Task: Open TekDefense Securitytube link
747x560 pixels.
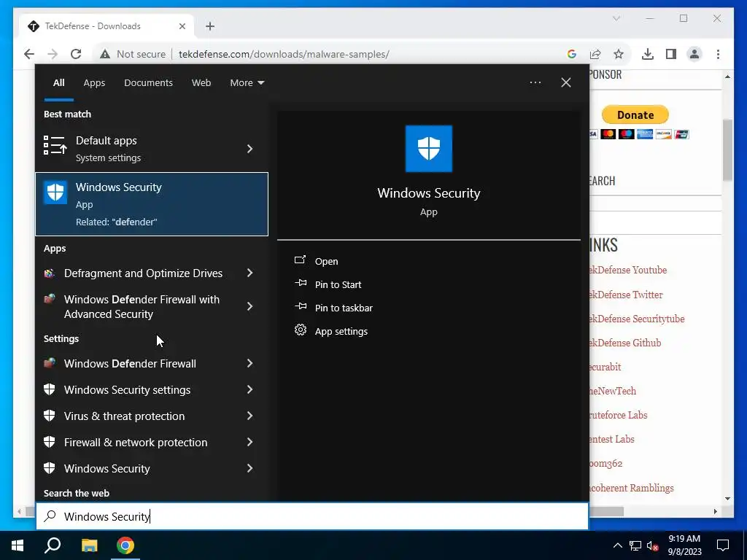Action: click(637, 319)
